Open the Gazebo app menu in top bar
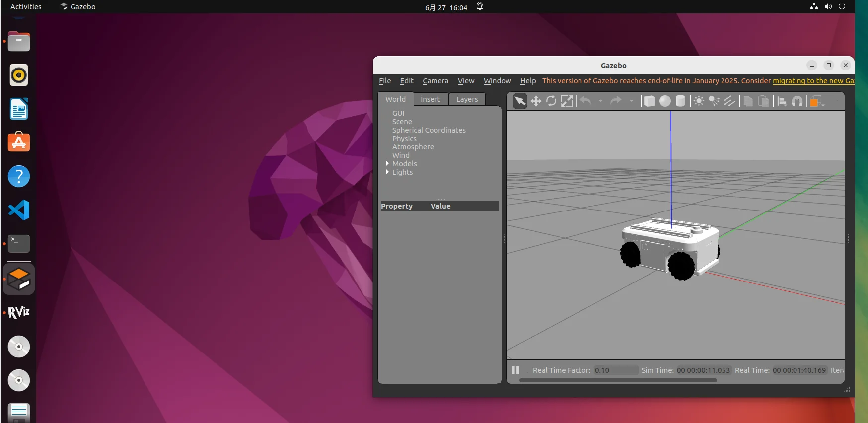This screenshot has height=423, width=868. (x=78, y=7)
